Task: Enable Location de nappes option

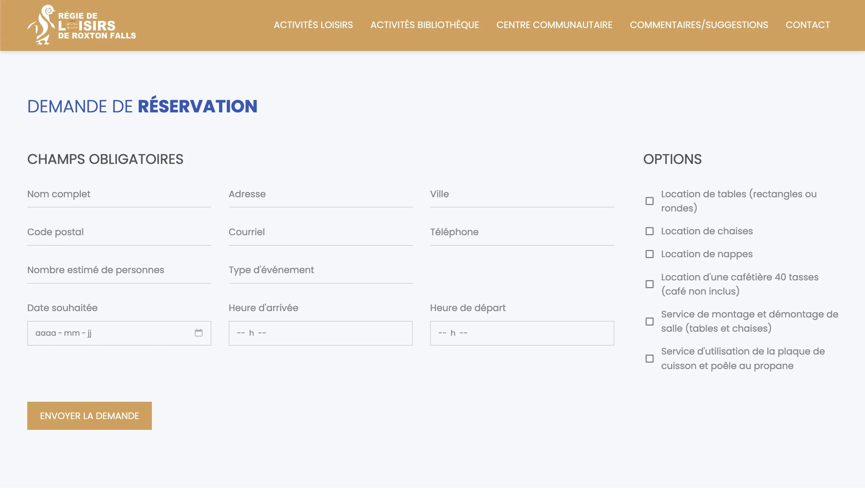Action: coord(649,254)
